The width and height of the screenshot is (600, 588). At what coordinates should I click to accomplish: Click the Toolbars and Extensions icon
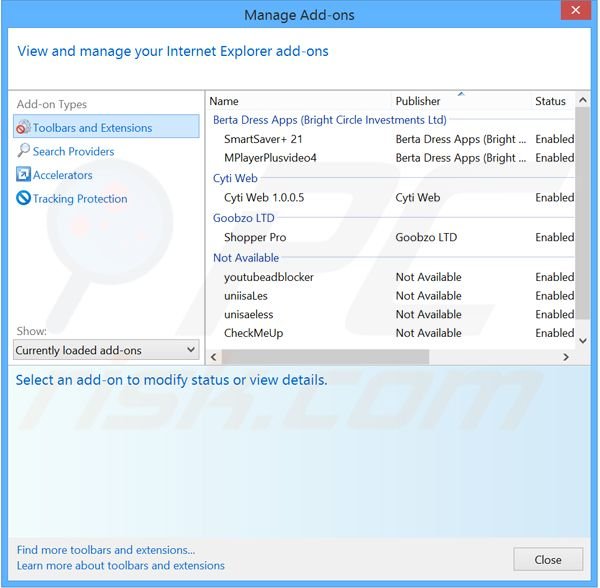pos(24,128)
